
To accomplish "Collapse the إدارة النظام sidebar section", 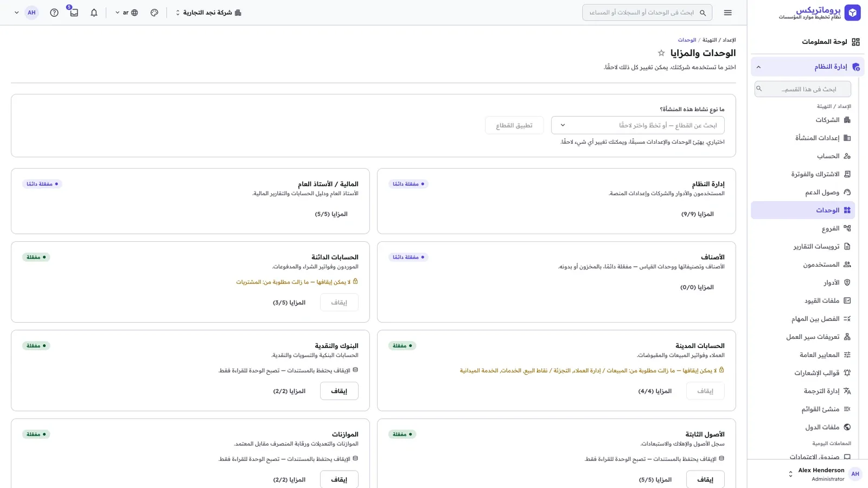I will [807, 67].
